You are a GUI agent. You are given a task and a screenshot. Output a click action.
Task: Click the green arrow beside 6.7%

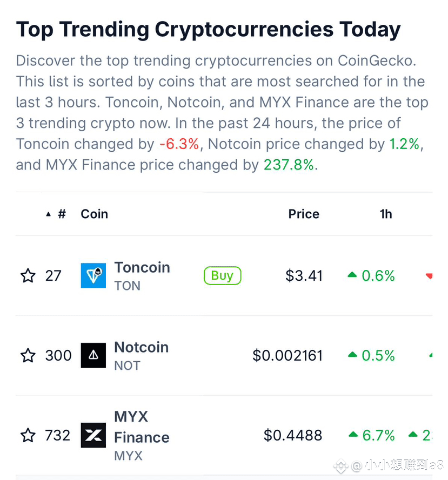point(353,434)
